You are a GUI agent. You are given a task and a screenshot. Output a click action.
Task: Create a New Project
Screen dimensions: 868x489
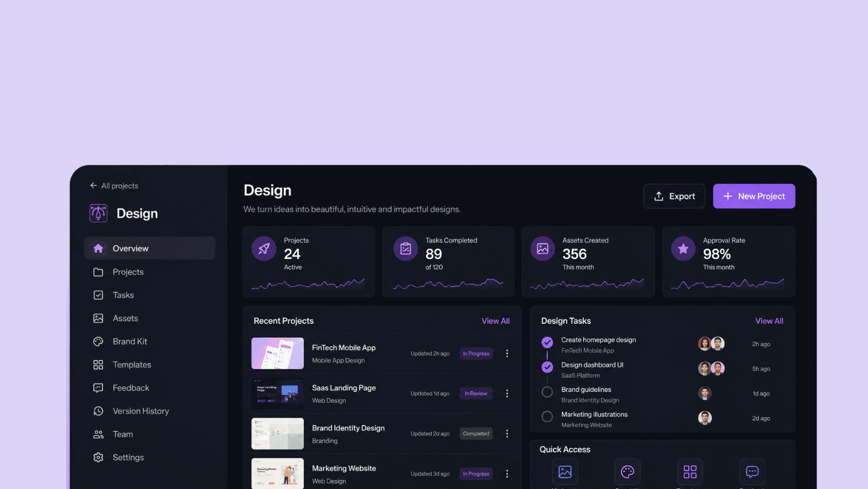754,196
